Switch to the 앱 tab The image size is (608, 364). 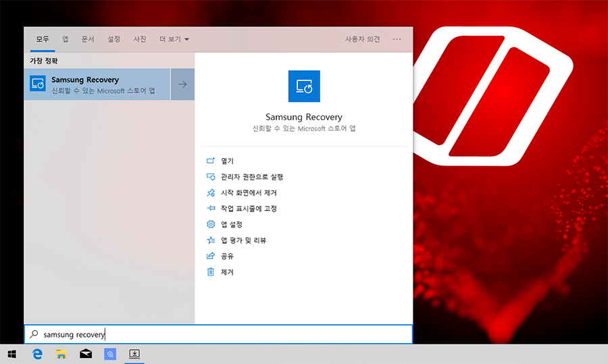click(x=65, y=39)
